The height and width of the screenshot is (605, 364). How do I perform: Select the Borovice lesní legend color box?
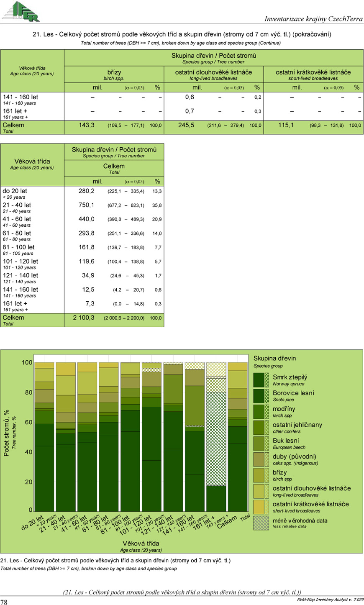(x=261, y=396)
